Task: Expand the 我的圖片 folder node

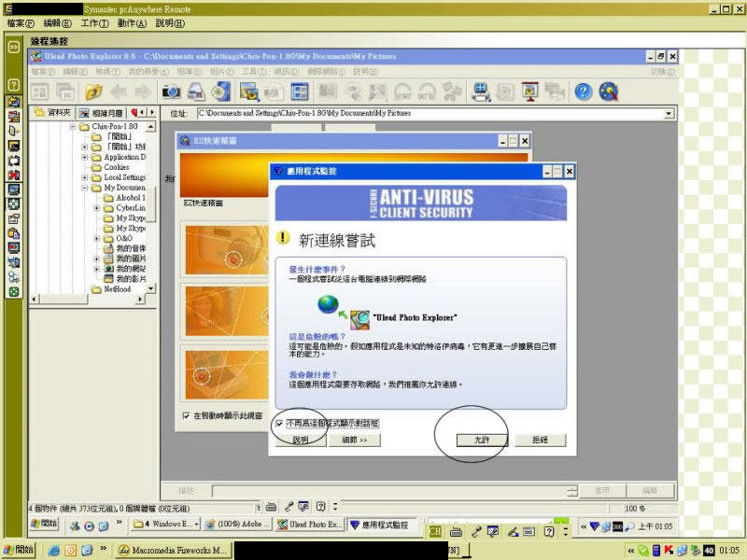Action: point(97,259)
